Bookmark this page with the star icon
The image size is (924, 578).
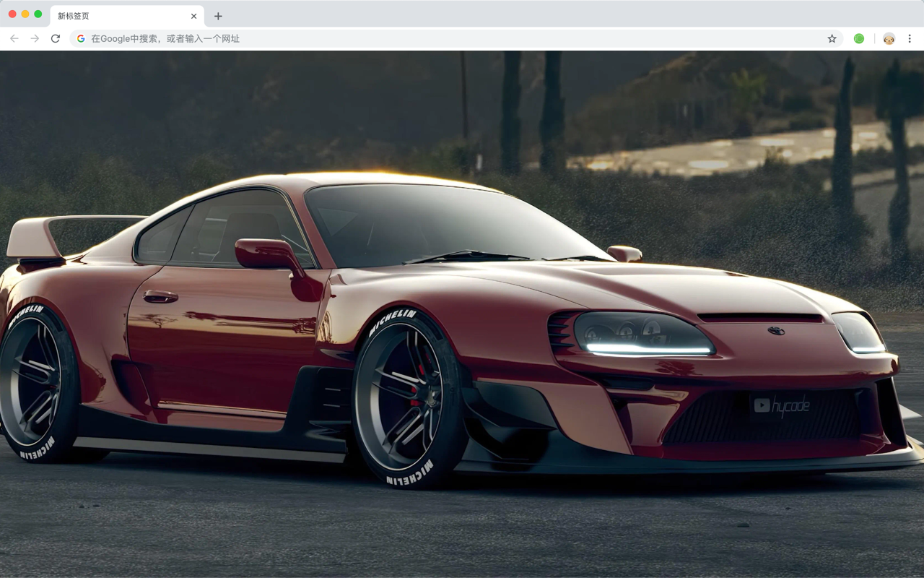[x=832, y=38]
